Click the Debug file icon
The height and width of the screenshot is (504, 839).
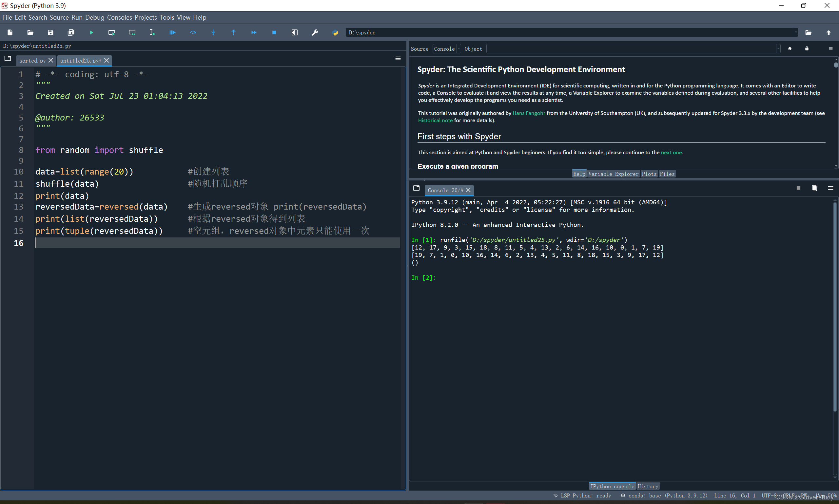tap(172, 33)
